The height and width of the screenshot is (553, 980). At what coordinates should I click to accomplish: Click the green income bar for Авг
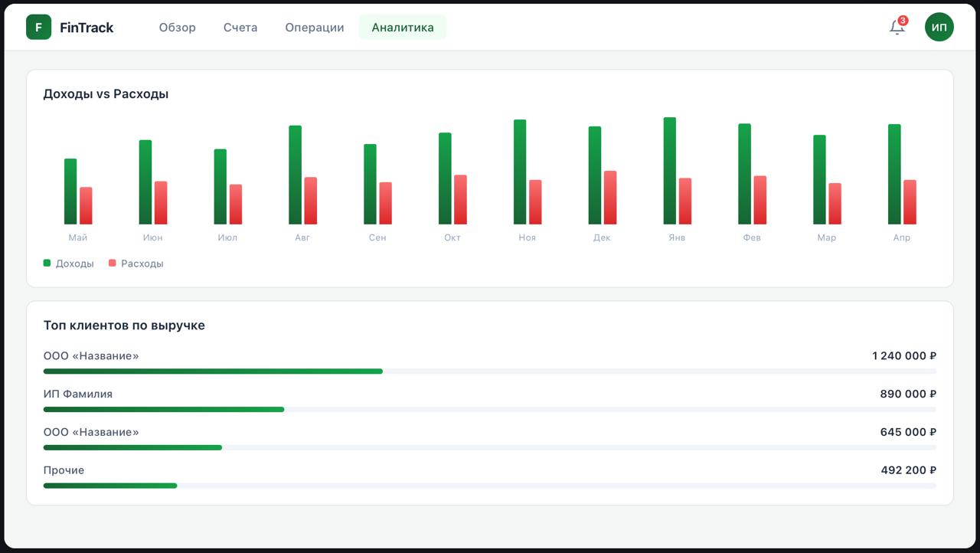296,175
